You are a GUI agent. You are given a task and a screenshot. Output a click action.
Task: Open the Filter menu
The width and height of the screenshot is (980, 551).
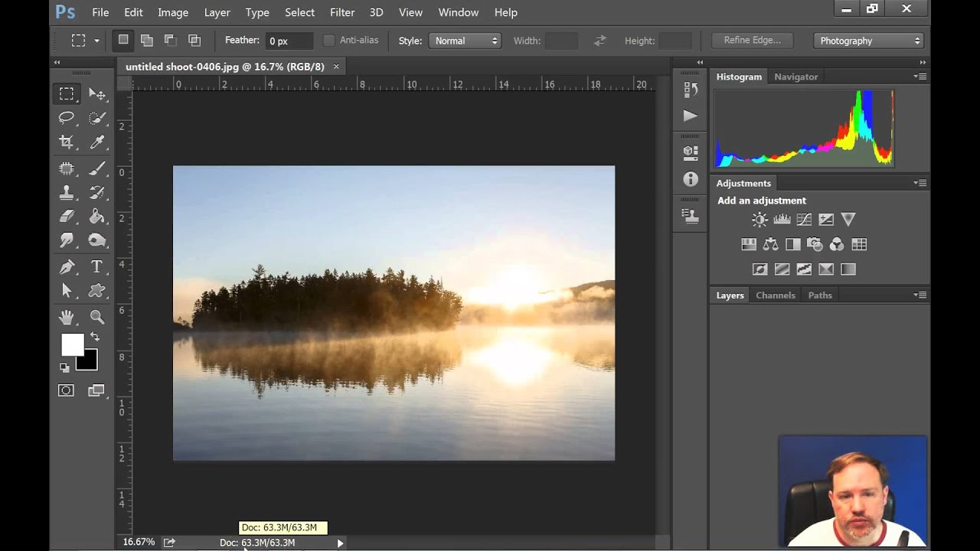coord(342,12)
